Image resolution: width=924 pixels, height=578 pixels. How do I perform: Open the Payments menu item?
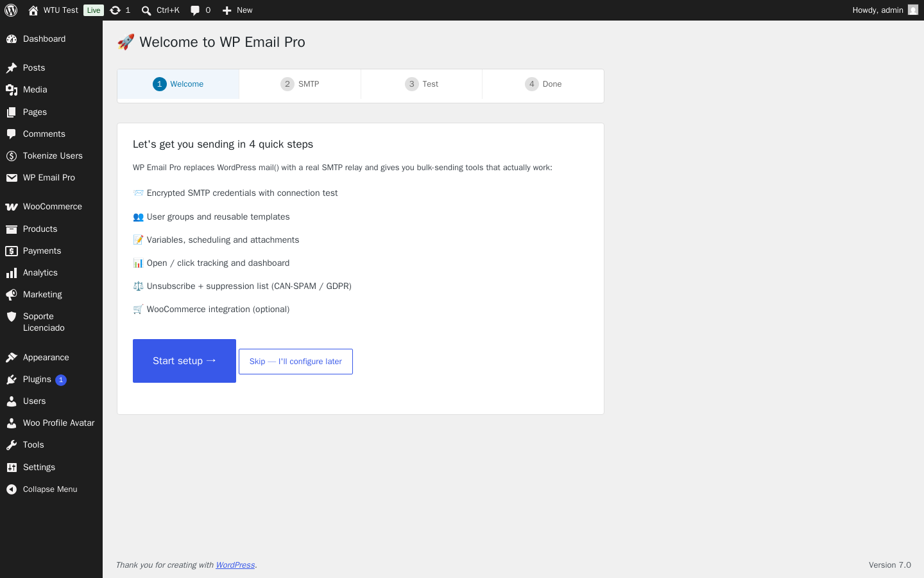(51, 251)
